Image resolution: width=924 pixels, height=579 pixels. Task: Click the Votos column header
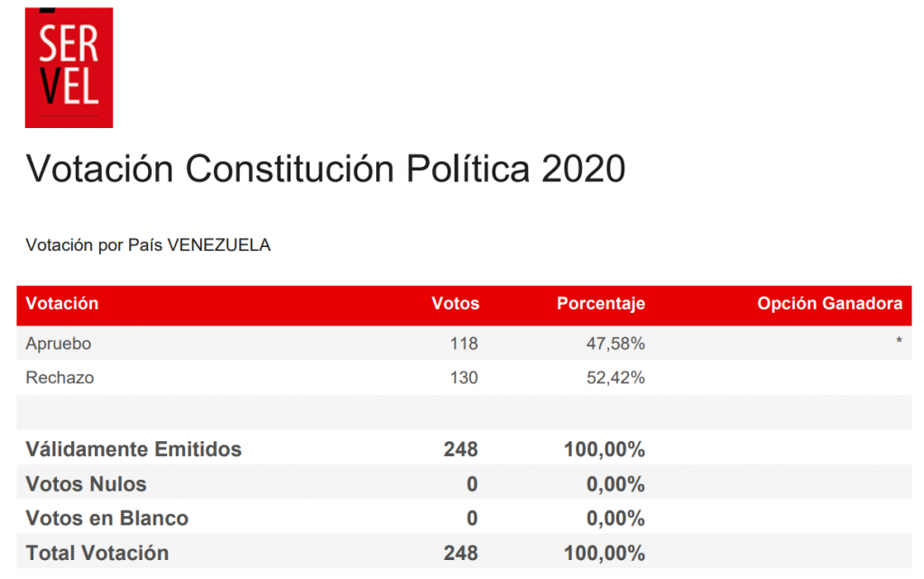pyautogui.click(x=456, y=304)
